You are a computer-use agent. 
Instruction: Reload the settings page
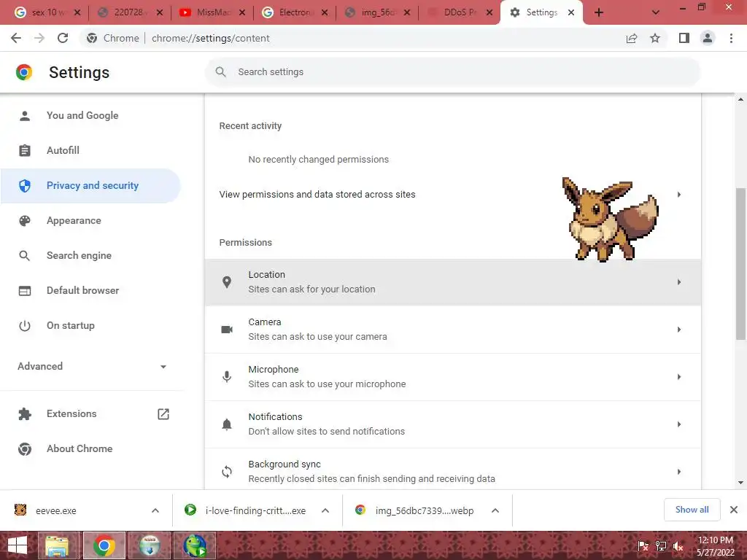coord(63,38)
